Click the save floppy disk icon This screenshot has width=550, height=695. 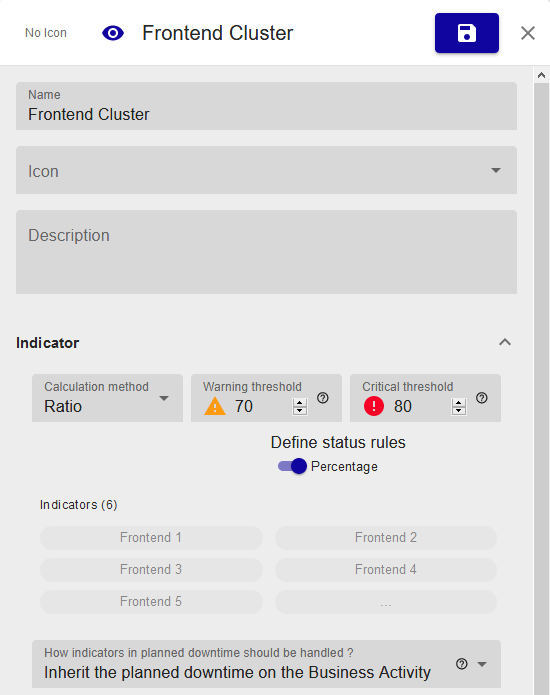coord(467,33)
